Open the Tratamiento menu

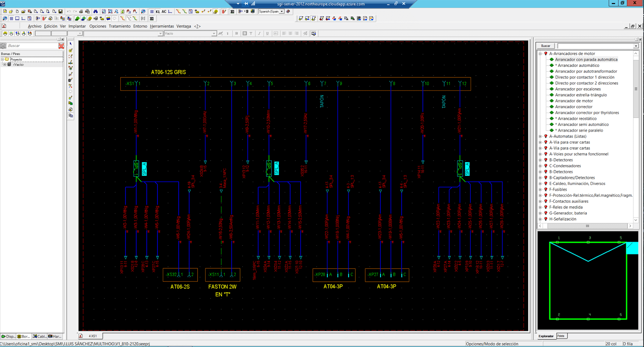coord(120,26)
